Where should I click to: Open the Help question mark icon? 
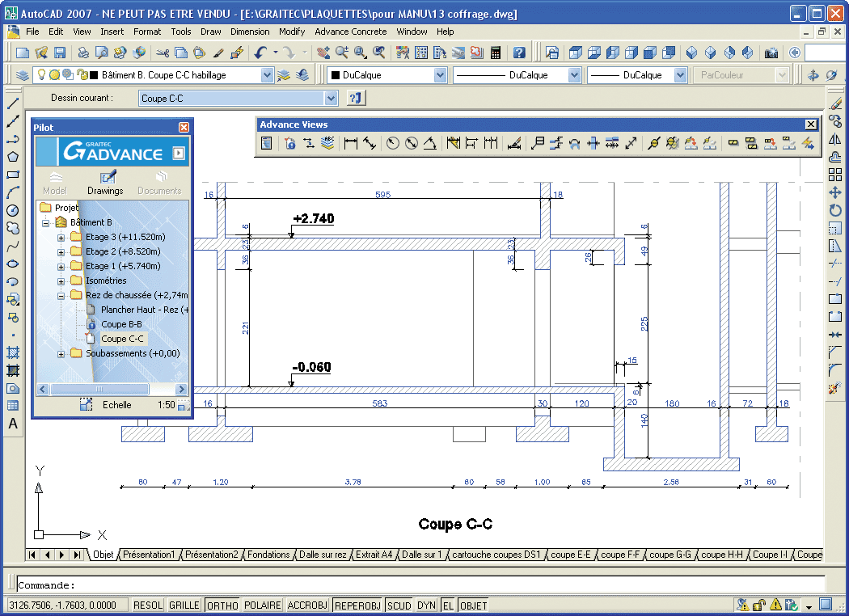[x=519, y=53]
